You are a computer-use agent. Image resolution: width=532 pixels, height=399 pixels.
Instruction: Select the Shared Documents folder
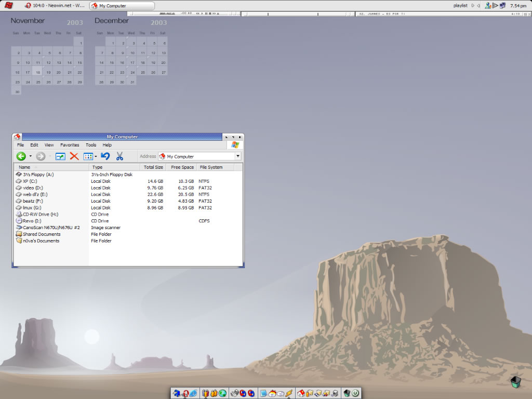tap(41, 234)
